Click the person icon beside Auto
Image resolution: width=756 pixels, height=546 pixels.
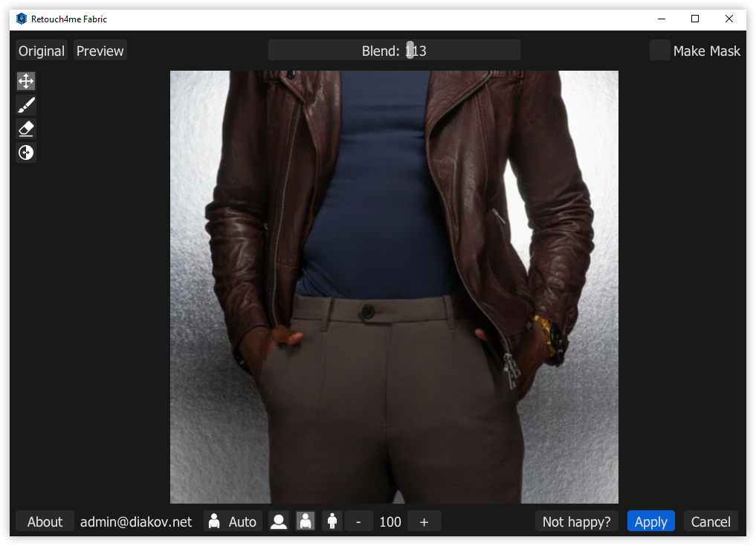214,521
